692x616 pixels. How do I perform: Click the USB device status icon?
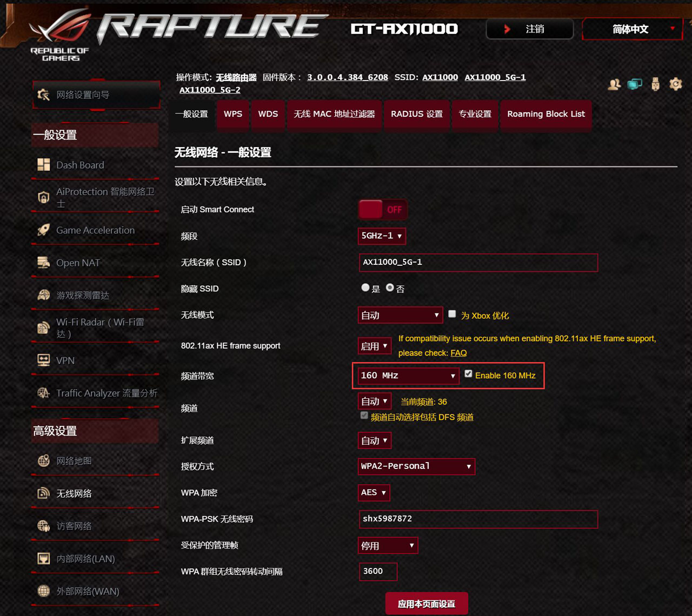click(x=655, y=84)
